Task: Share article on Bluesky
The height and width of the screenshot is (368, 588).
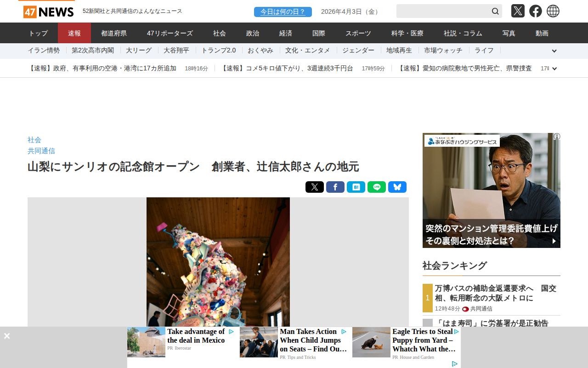Action: coord(397,187)
